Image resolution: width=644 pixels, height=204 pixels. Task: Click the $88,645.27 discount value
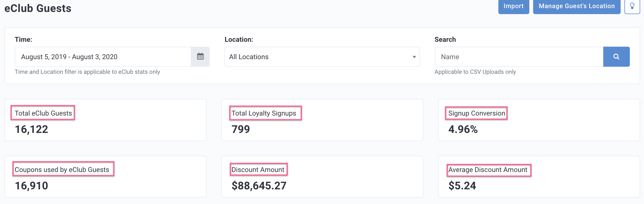point(259,186)
